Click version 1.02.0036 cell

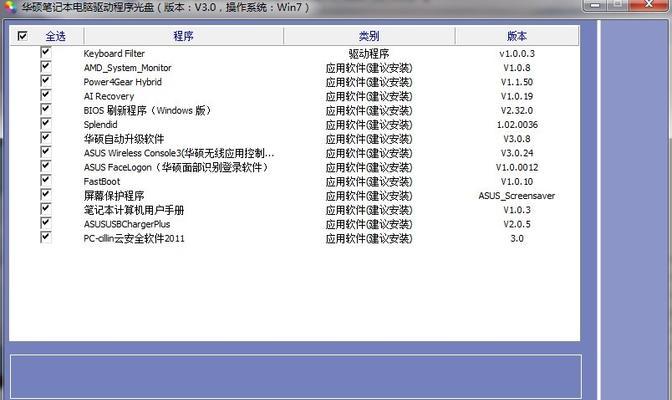(x=517, y=125)
